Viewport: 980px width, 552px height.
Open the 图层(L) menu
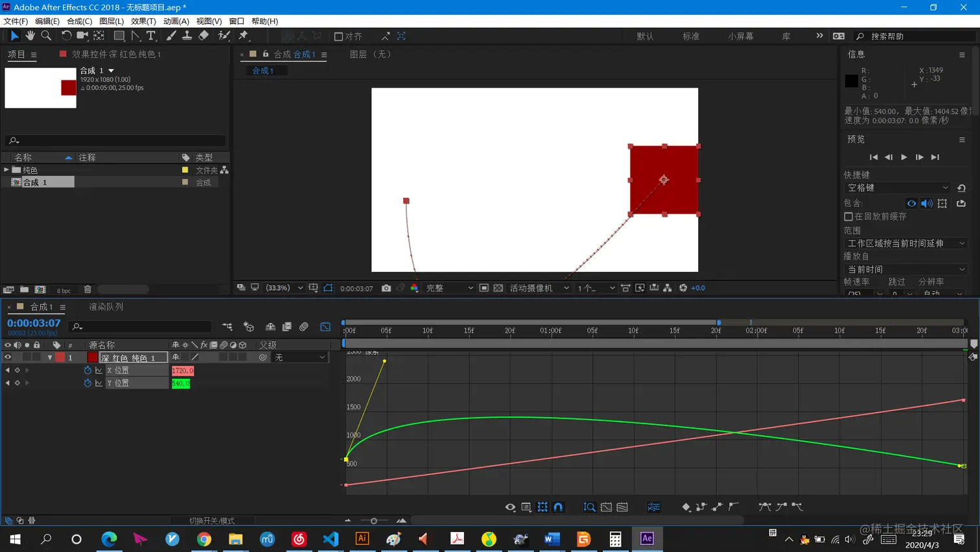111,21
